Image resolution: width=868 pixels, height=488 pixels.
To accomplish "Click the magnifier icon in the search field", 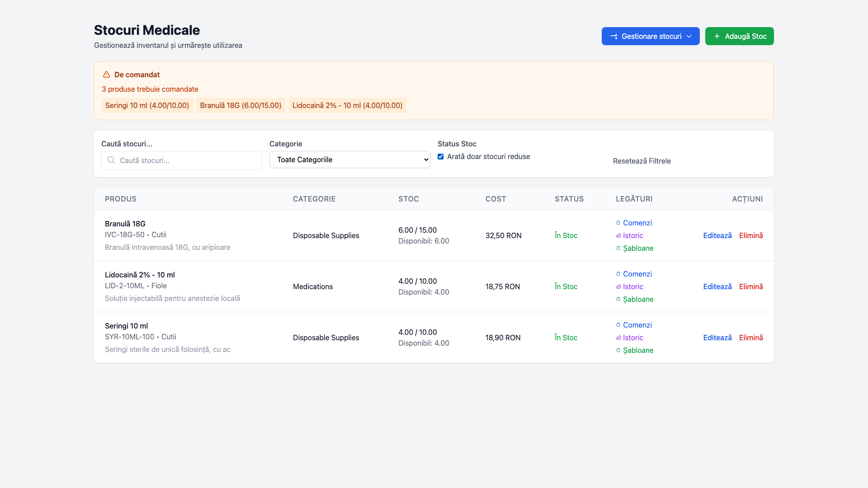I will [111, 160].
